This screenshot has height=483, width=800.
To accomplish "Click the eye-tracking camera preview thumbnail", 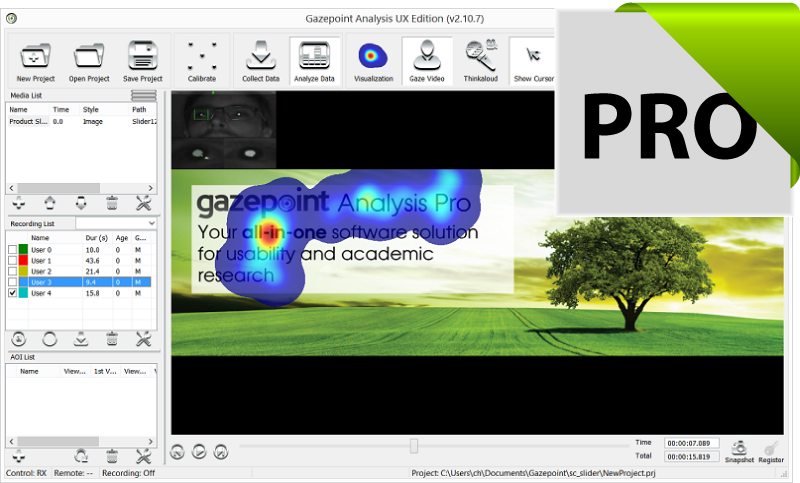I will click(224, 130).
